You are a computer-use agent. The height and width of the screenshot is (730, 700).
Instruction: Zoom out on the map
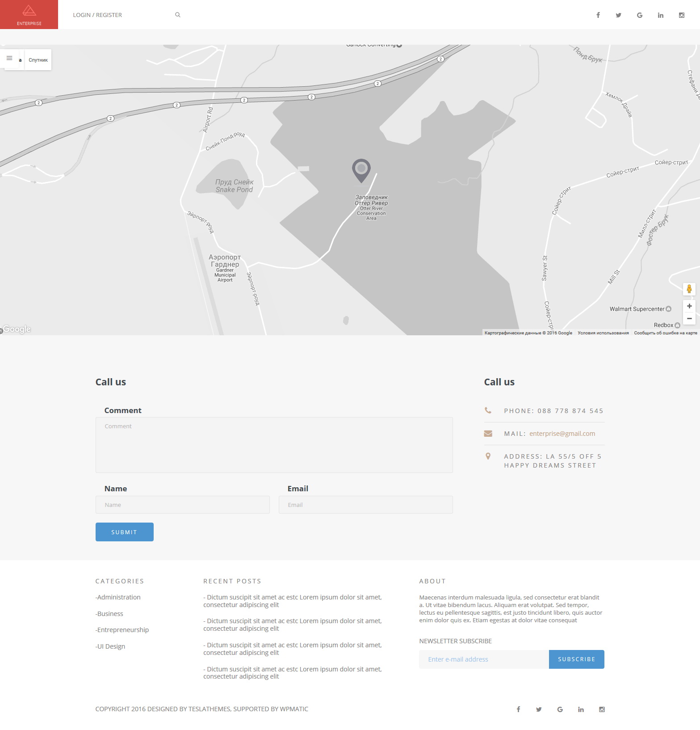689,319
